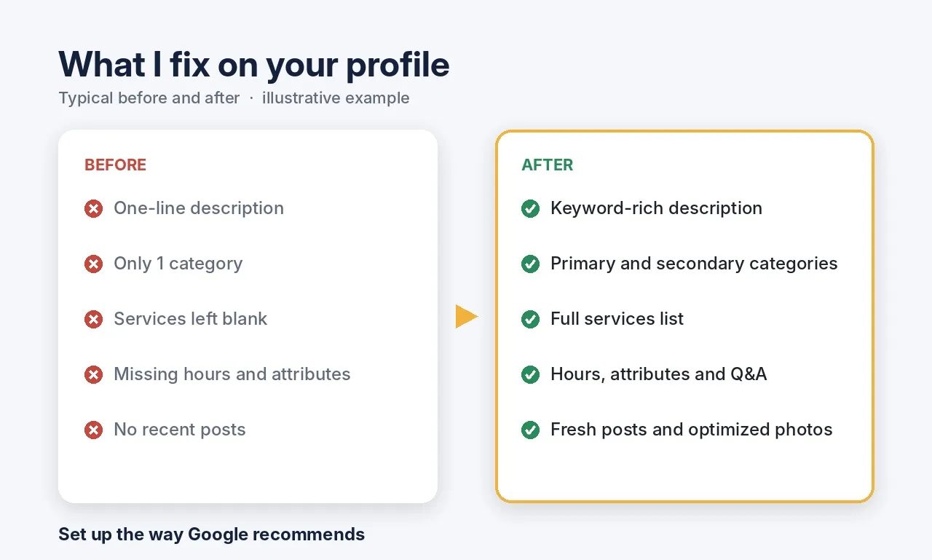Select the BEFORE heading label
The height and width of the screenshot is (560, 932).
click(115, 165)
